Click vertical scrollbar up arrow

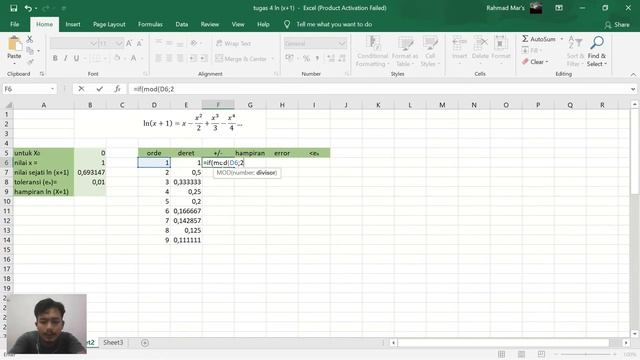(x=634, y=105)
